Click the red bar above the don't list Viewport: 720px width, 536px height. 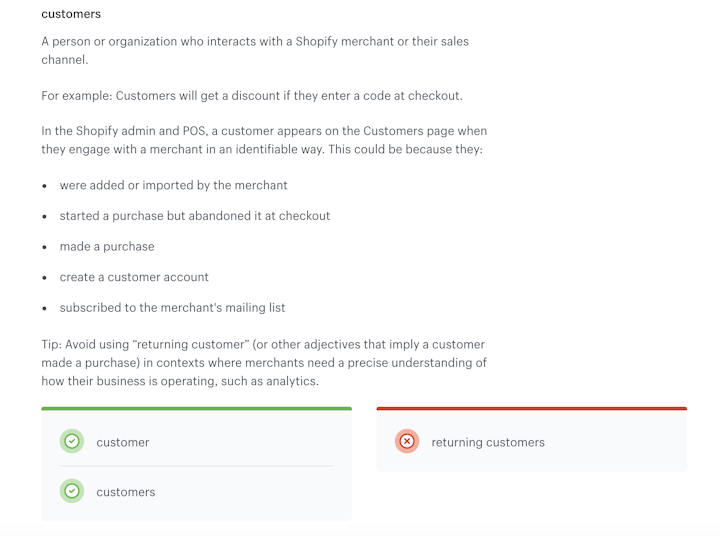pos(532,408)
